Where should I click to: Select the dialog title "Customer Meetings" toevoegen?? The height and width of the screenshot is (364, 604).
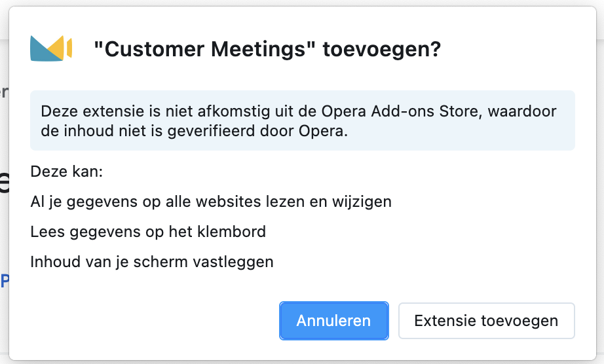point(267,49)
